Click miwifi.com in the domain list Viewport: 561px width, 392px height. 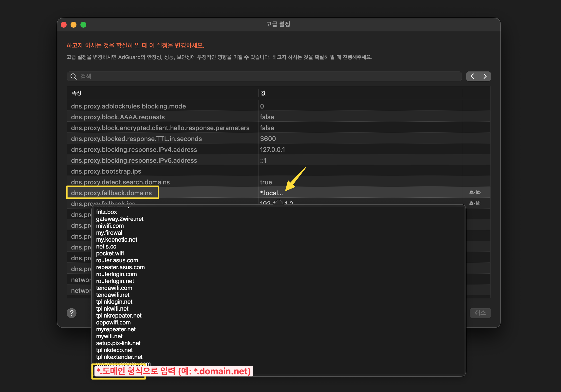[x=110, y=226]
